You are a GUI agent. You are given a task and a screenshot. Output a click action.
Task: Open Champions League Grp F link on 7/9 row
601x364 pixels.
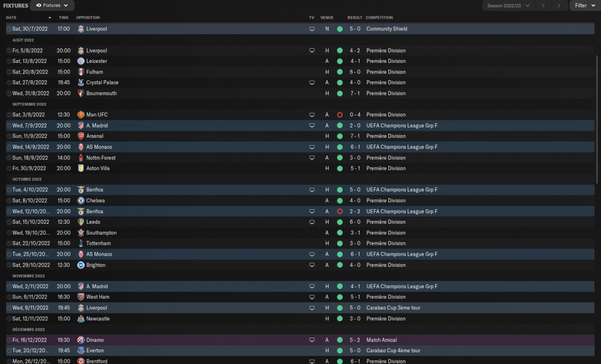[402, 126]
